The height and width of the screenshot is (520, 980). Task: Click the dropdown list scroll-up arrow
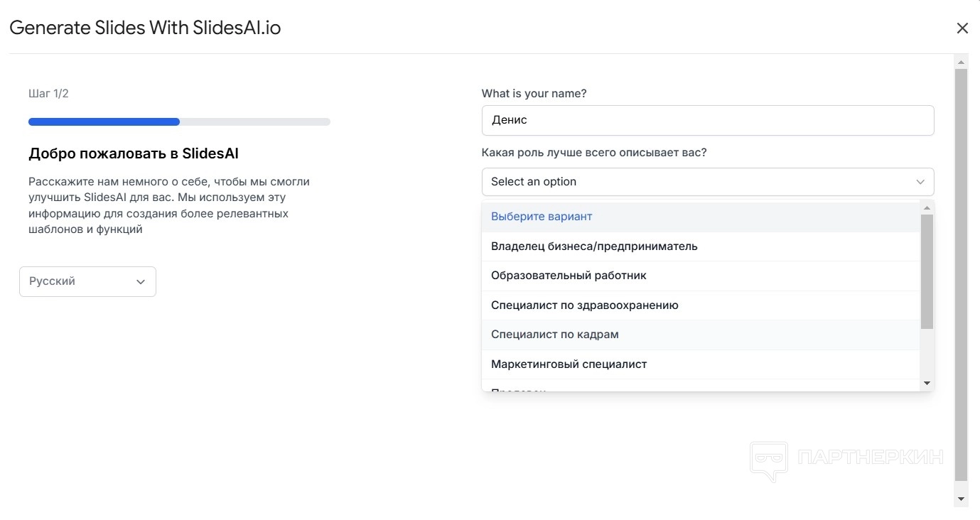tap(927, 207)
